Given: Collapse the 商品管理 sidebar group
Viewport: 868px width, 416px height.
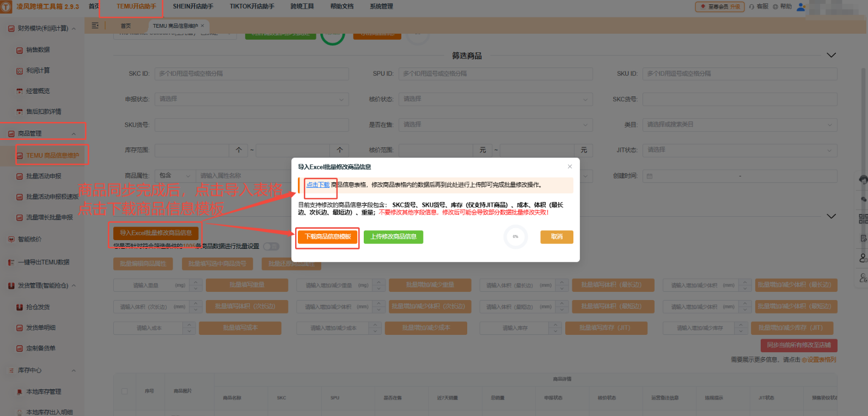Looking at the screenshot, I should click(x=74, y=134).
